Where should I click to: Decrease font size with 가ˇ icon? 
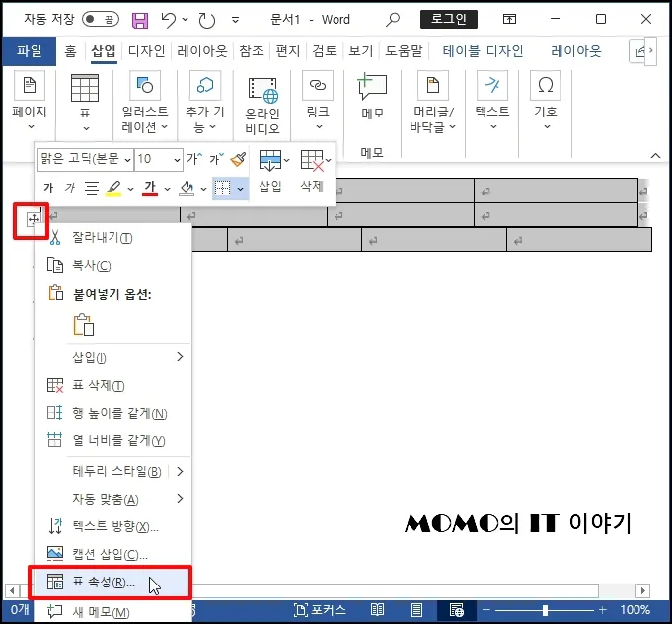tap(216, 159)
